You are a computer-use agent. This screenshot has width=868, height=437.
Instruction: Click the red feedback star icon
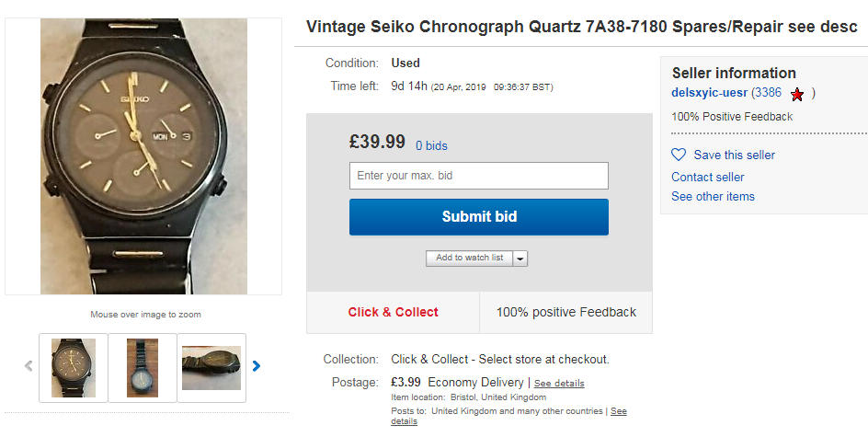click(796, 94)
